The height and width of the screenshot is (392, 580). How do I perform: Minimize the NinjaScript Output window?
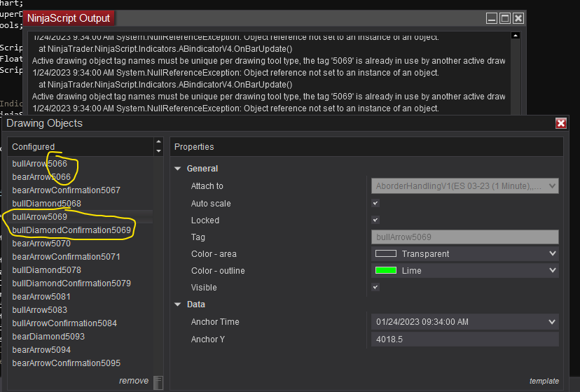click(x=491, y=18)
